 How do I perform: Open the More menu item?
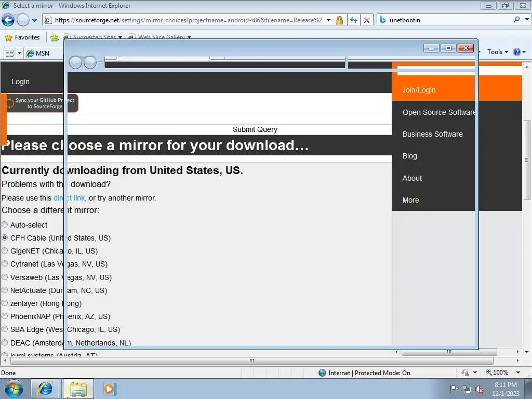[x=410, y=200]
